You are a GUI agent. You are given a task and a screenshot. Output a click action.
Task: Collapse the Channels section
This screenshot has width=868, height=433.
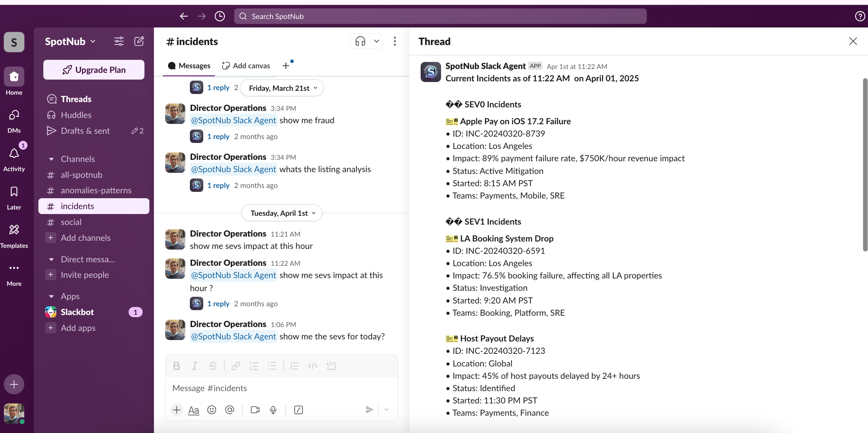51,159
